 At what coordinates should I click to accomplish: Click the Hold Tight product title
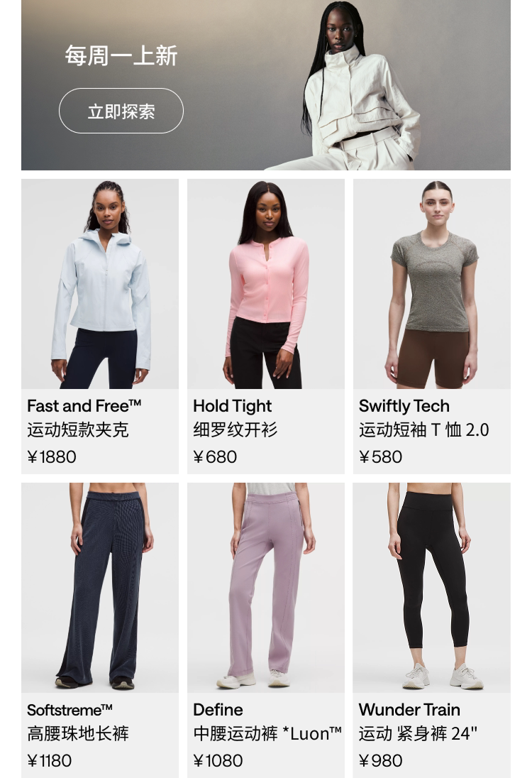tap(232, 406)
